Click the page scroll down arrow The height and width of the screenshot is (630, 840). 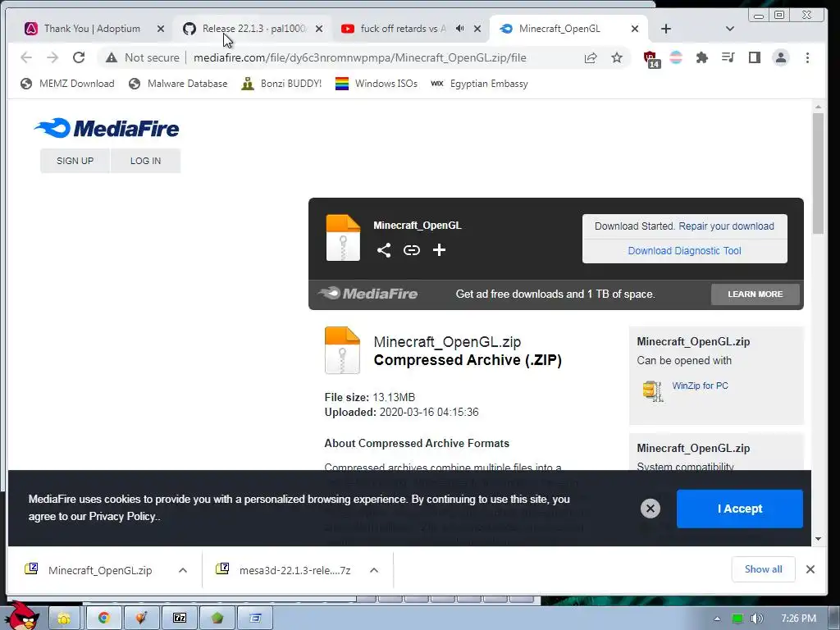(x=818, y=538)
